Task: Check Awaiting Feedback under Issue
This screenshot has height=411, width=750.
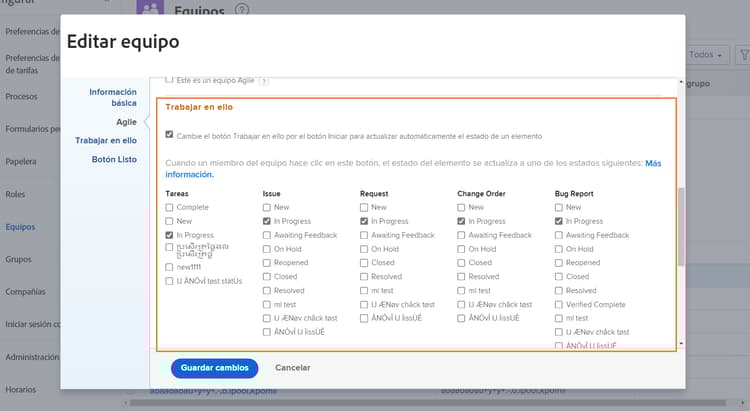Action: 267,235
